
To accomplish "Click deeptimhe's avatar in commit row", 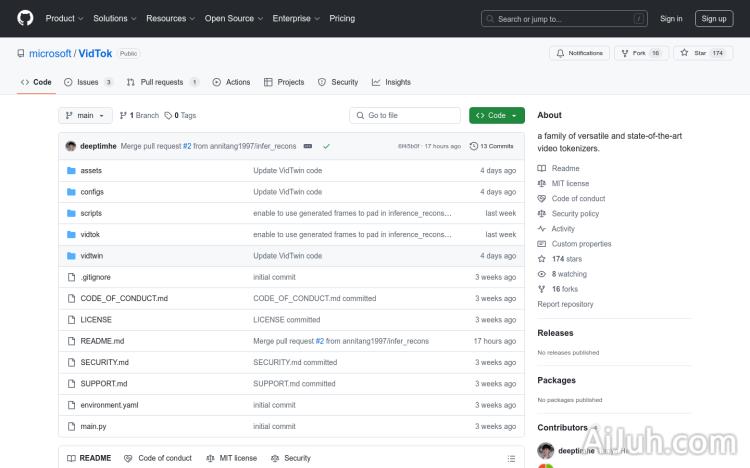I will click(71, 146).
